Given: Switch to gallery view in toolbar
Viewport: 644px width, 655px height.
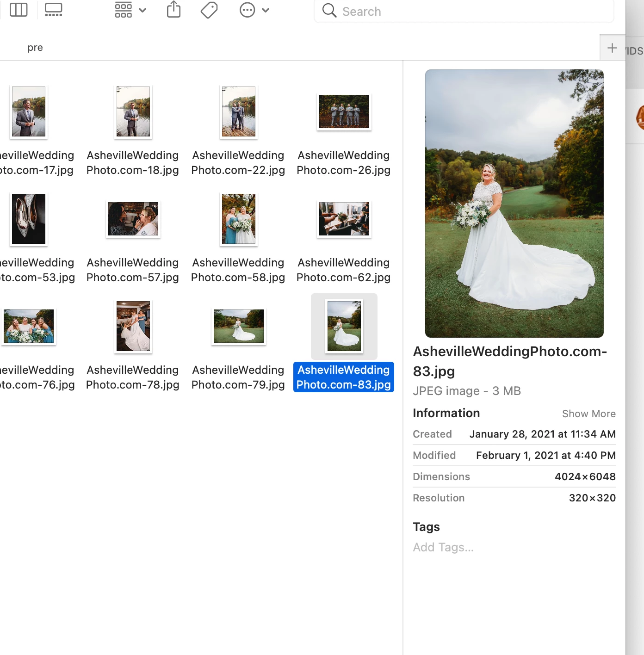Looking at the screenshot, I should pos(54,10).
